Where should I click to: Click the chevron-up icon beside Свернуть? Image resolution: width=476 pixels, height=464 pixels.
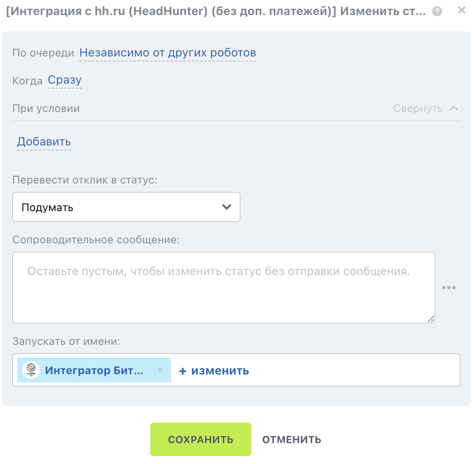click(x=454, y=108)
